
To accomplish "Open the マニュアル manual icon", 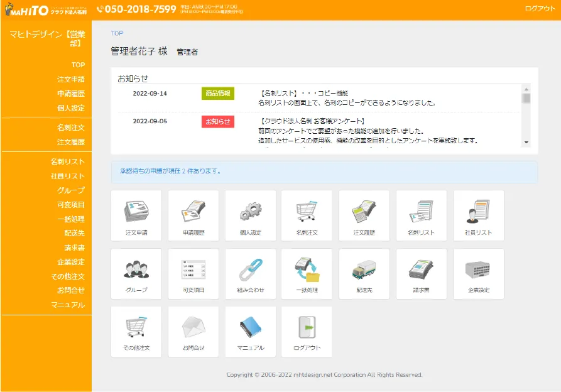I will tap(250, 332).
